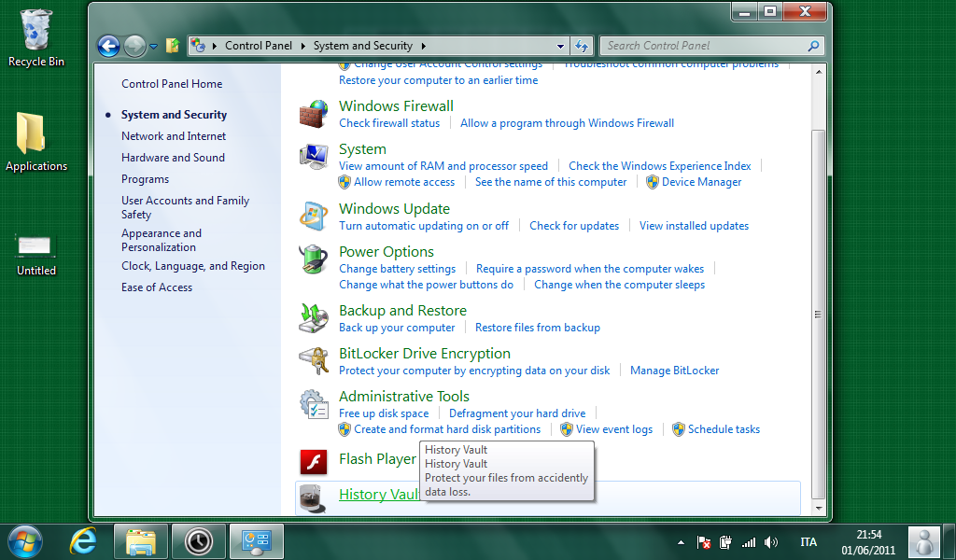Select Network and Internet category
Screen dimensions: 956x560
click(174, 136)
